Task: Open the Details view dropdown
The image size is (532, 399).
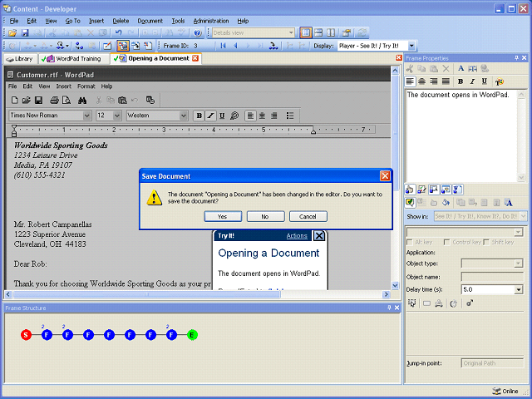Action: (x=291, y=33)
